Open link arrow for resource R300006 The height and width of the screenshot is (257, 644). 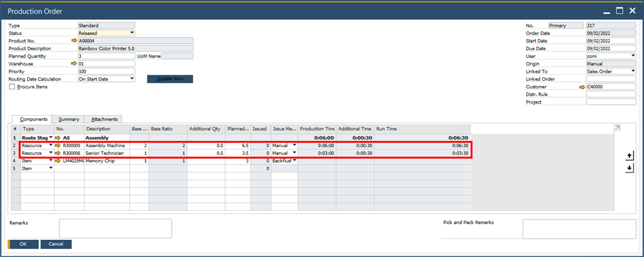58,153
